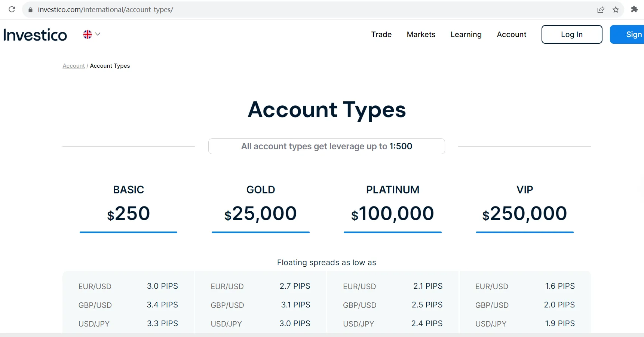Image resolution: width=644 pixels, height=337 pixels.
Task: Click the $100,000 deposit amount
Action: 393,214
